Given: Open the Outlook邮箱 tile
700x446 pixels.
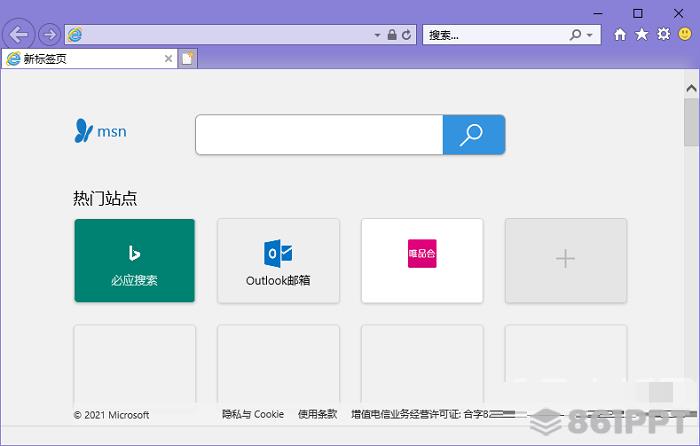Looking at the screenshot, I should click(278, 261).
